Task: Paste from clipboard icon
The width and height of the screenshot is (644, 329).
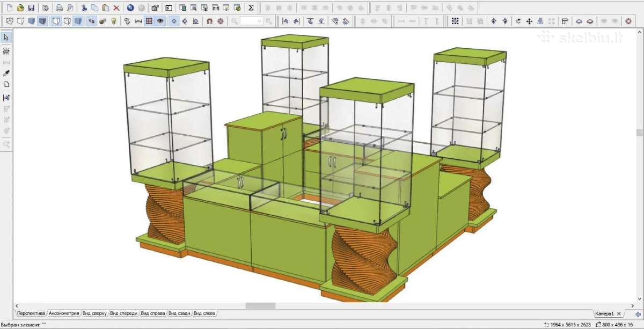Action: 106,8
